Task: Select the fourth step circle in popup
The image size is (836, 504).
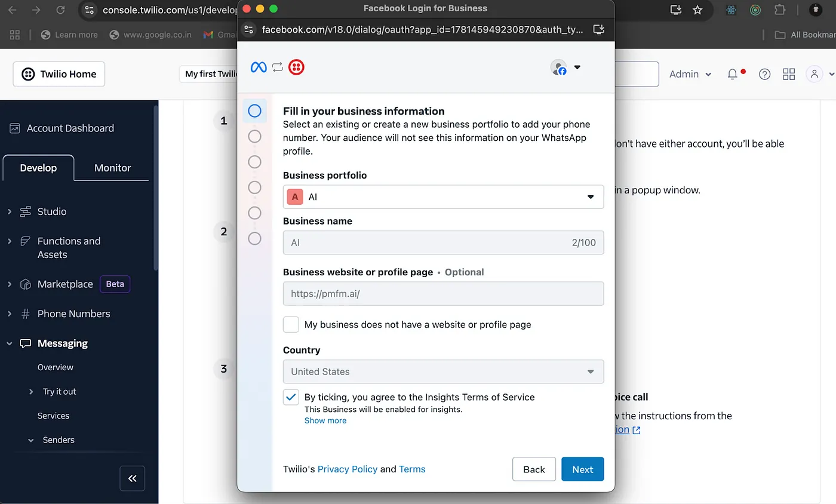Action: 254,188
